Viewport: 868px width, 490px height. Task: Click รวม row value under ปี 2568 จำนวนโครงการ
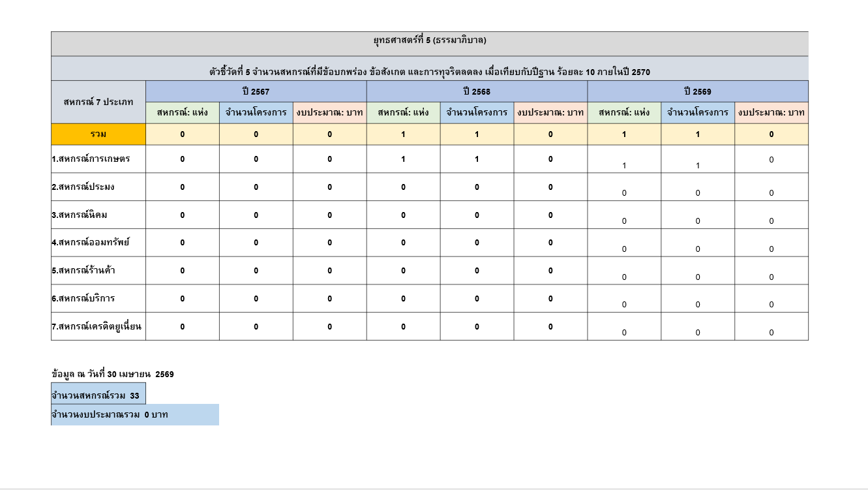click(x=477, y=134)
